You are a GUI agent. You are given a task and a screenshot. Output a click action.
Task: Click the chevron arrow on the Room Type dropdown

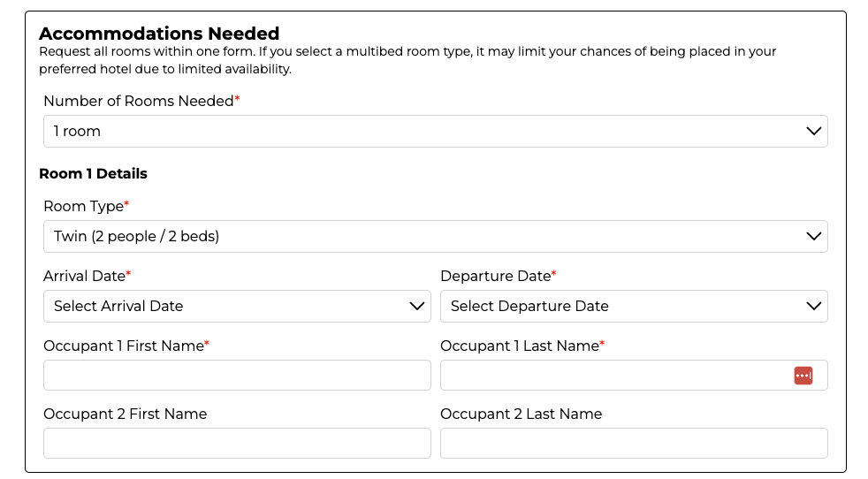(x=813, y=237)
